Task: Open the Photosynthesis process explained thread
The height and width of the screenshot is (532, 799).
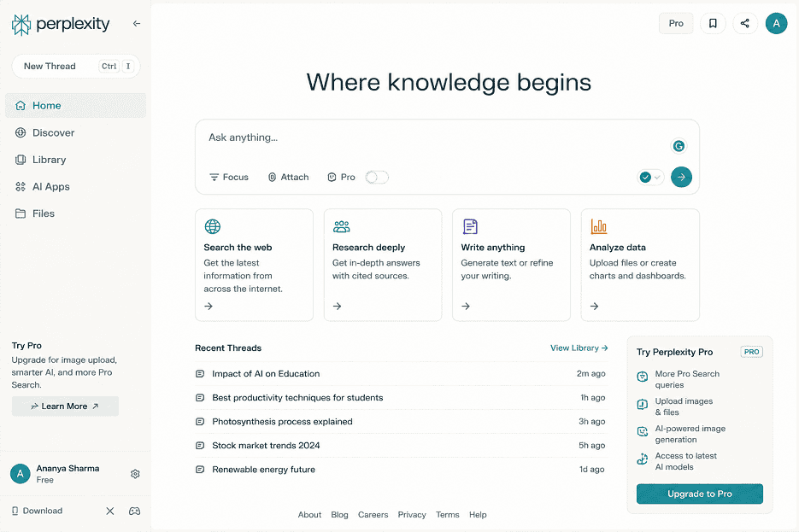Action: pyautogui.click(x=401, y=422)
